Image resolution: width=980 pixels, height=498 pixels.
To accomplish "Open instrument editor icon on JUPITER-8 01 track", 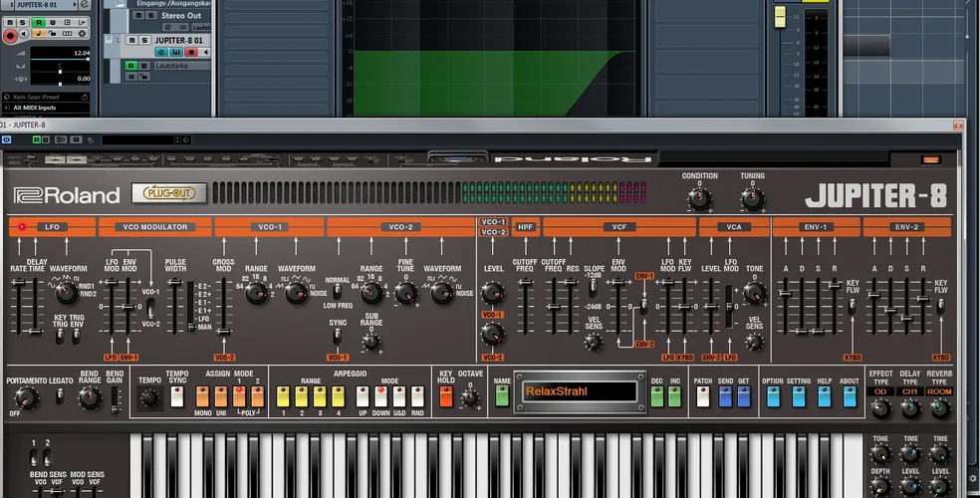I will click(176, 52).
